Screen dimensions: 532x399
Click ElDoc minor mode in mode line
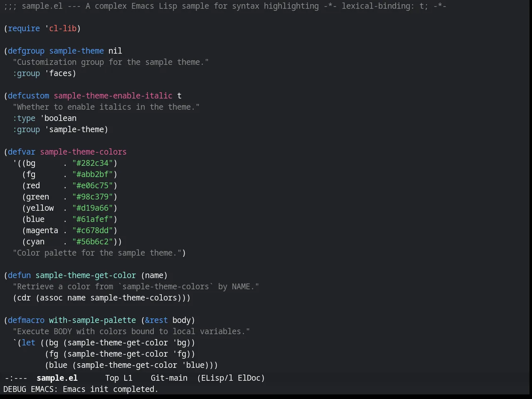(x=249, y=378)
